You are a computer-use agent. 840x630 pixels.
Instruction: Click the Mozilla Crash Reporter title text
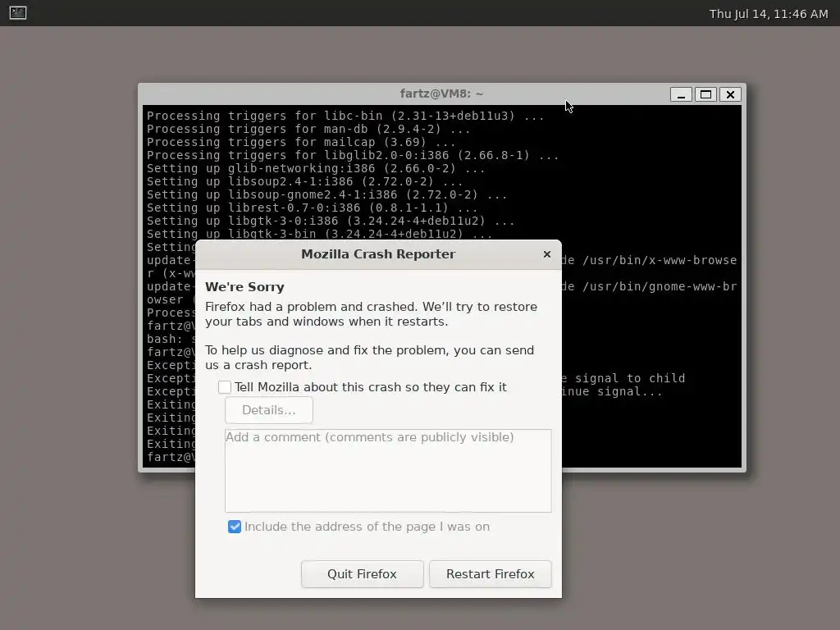coord(378,254)
